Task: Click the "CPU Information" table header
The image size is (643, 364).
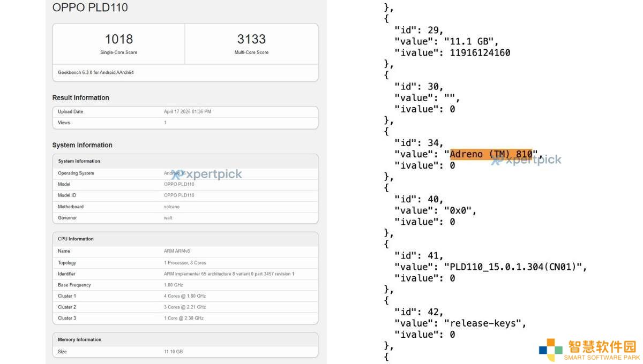Action: pos(76,239)
